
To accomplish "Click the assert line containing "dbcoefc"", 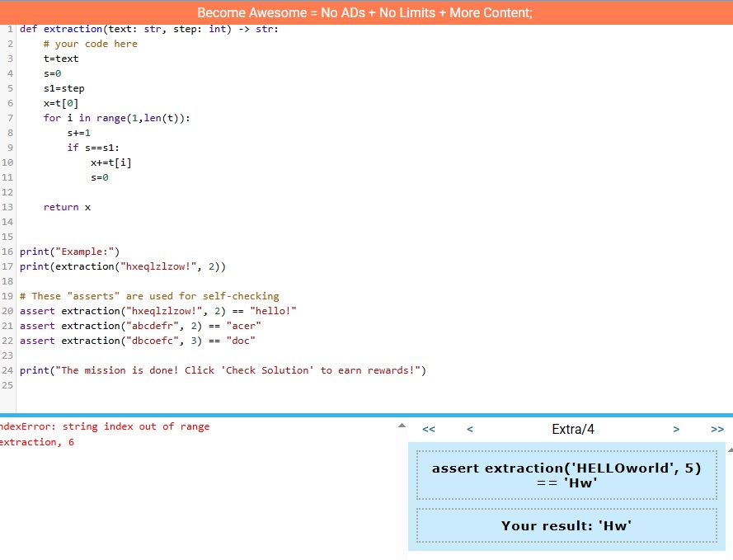I will click(x=137, y=341).
